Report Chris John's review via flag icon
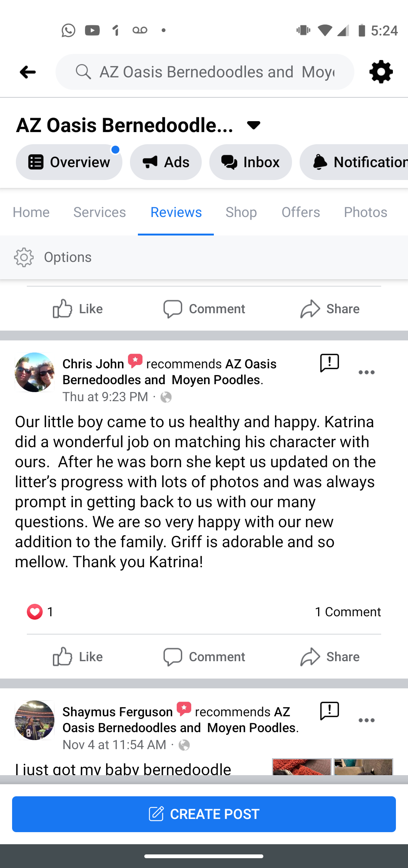The height and width of the screenshot is (868, 408). click(329, 363)
